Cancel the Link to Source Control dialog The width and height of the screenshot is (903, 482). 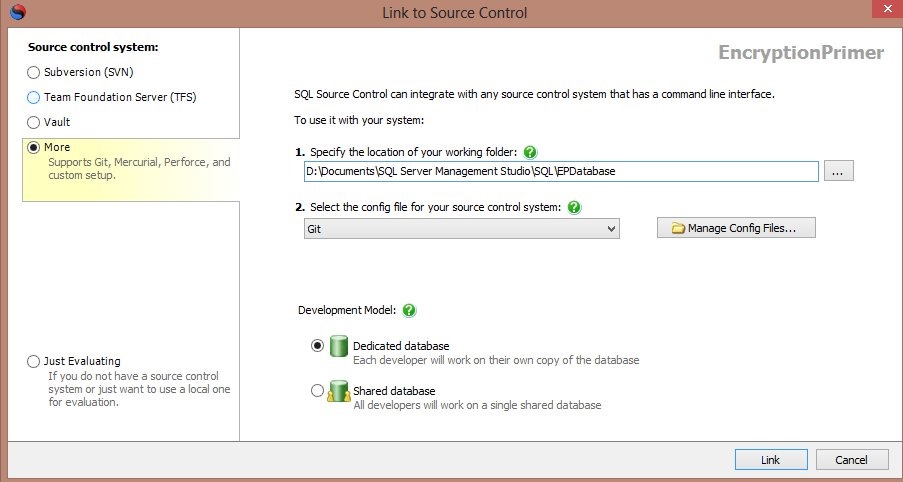852,460
